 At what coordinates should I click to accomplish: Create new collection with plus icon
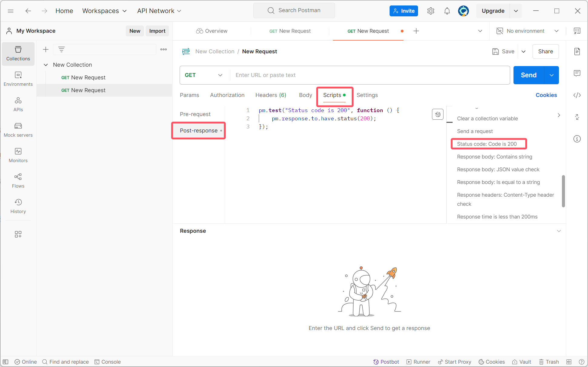[46, 49]
